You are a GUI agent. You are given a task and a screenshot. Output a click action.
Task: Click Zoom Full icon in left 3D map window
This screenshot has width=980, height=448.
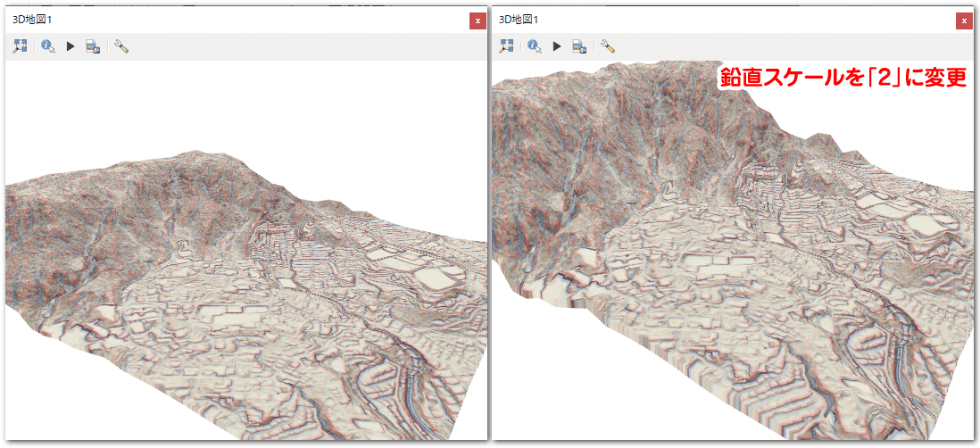click(x=20, y=46)
